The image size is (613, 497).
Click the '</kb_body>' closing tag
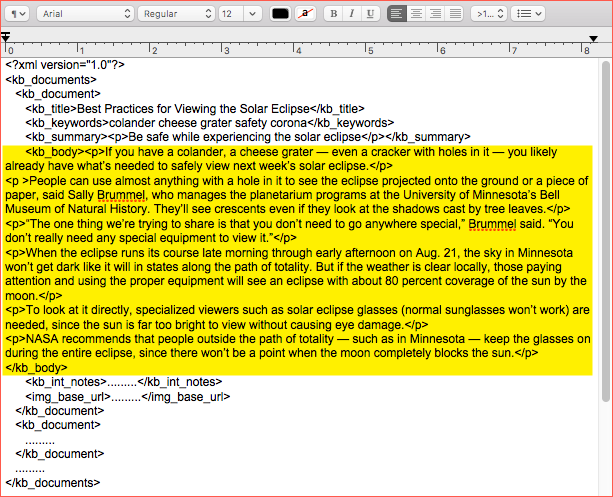36,368
